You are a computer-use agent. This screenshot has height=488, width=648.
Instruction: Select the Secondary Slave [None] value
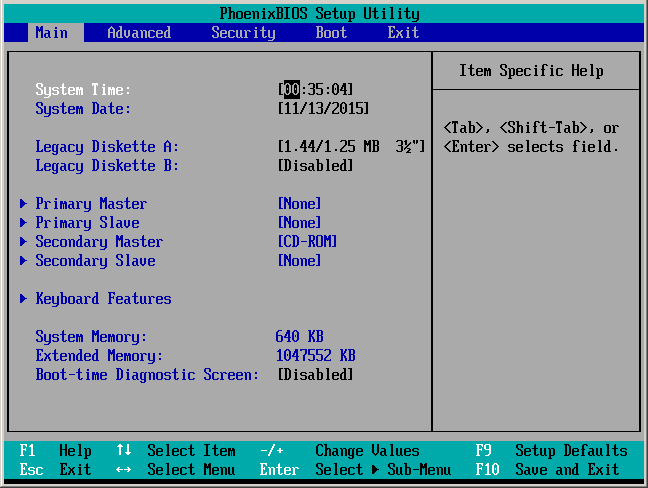(x=299, y=260)
